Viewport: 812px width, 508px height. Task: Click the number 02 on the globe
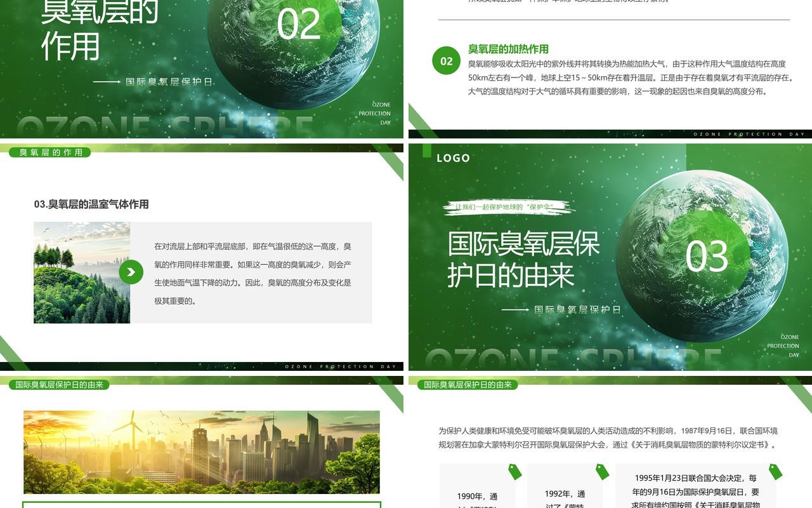point(299,24)
